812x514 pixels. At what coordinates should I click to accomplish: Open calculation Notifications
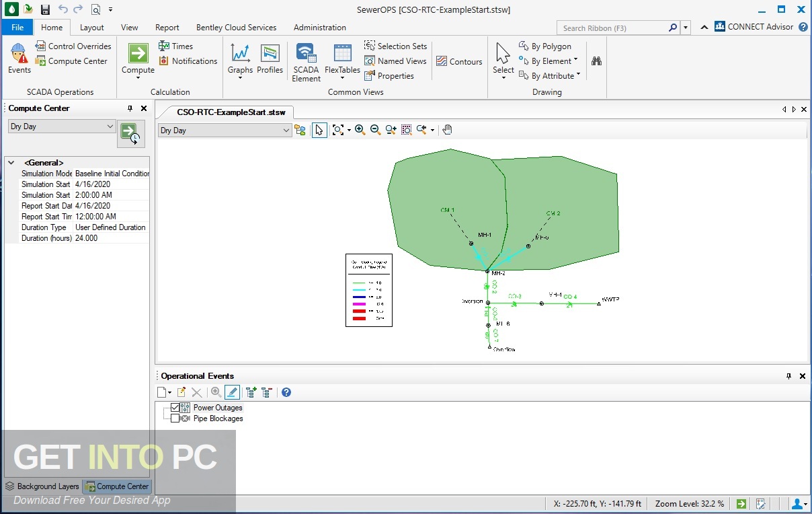coord(188,61)
